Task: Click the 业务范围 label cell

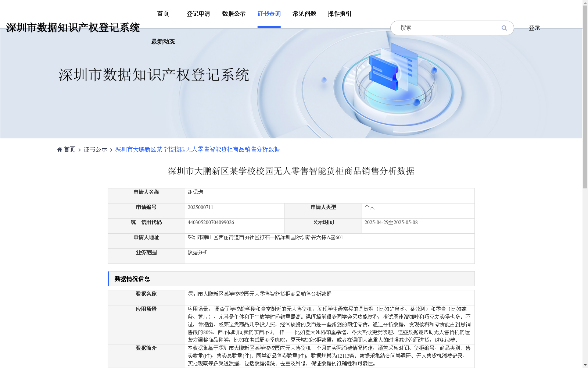Action: [x=146, y=256]
